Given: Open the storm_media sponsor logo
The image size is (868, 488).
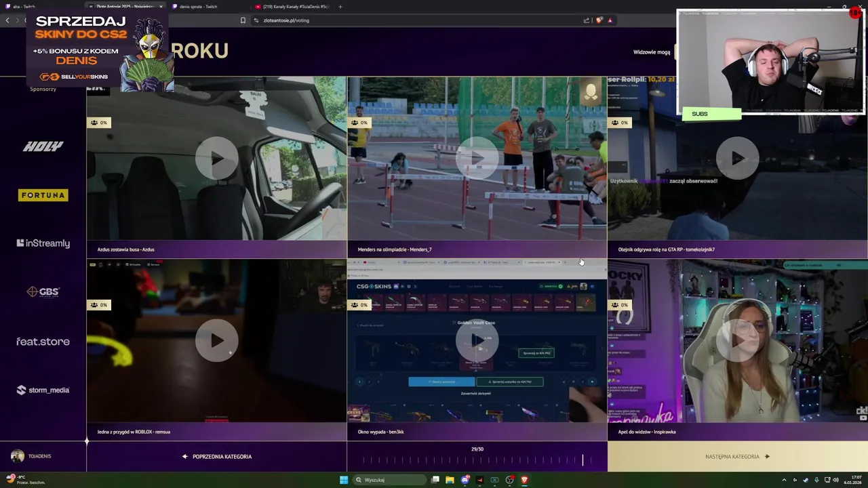Looking at the screenshot, I should tap(43, 390).
